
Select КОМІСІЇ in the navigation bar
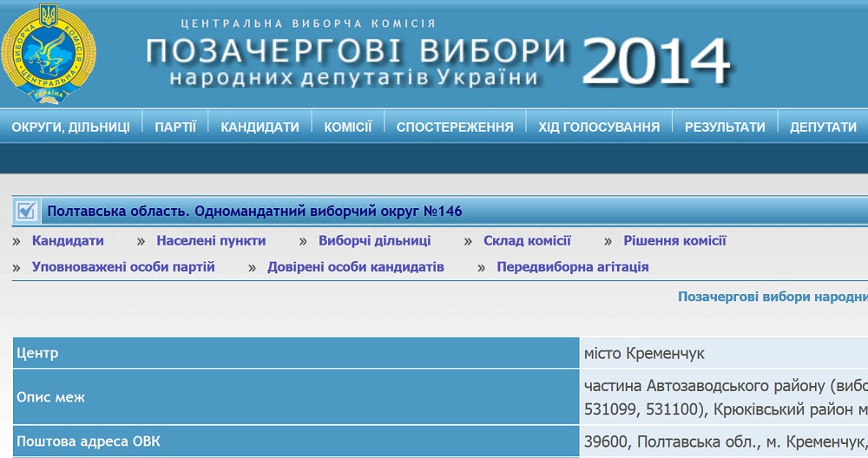pyautogui.click(x=348, y=127)
